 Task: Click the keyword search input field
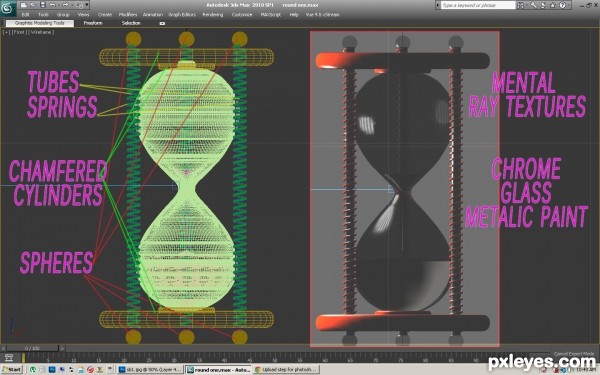pos(478,5)
